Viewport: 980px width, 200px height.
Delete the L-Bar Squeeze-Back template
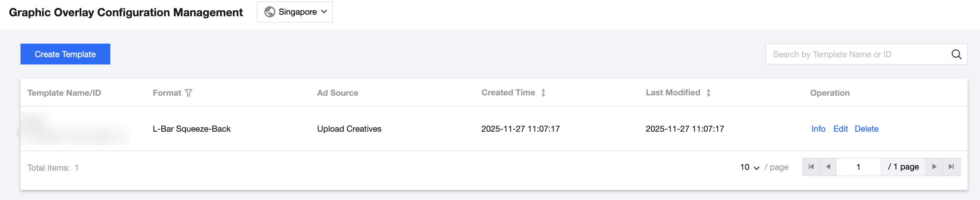tap(866, 129)
